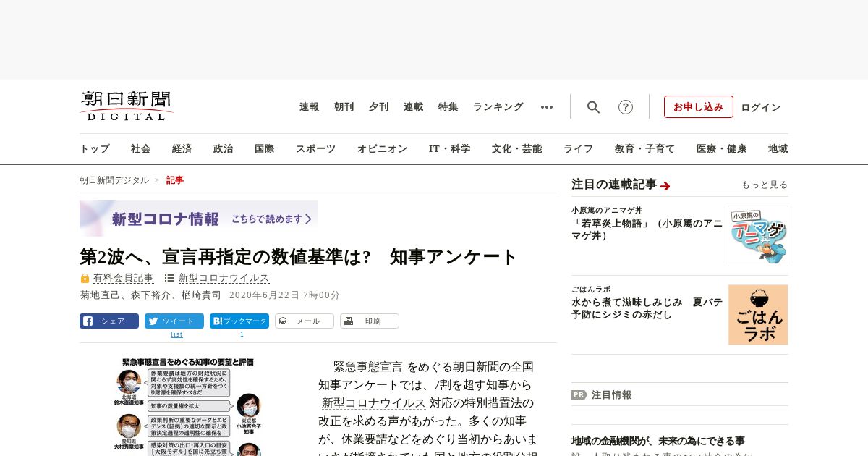Open 水から煮て滋味しみじみ article link
Screen dimensions: 868x456
pyautogui.click(x=647, y=308)
